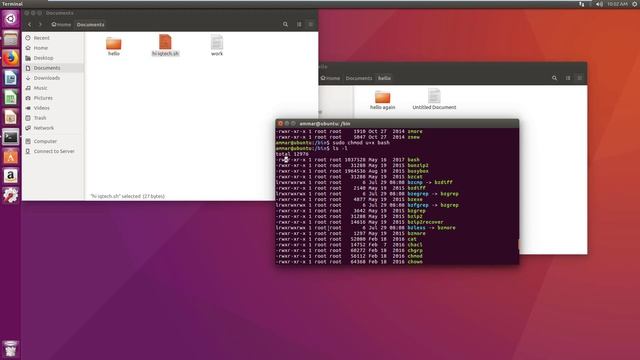Click the busybox entry in the terminal listing
Screen dimensions: 640x360
(x=418, y=171)
